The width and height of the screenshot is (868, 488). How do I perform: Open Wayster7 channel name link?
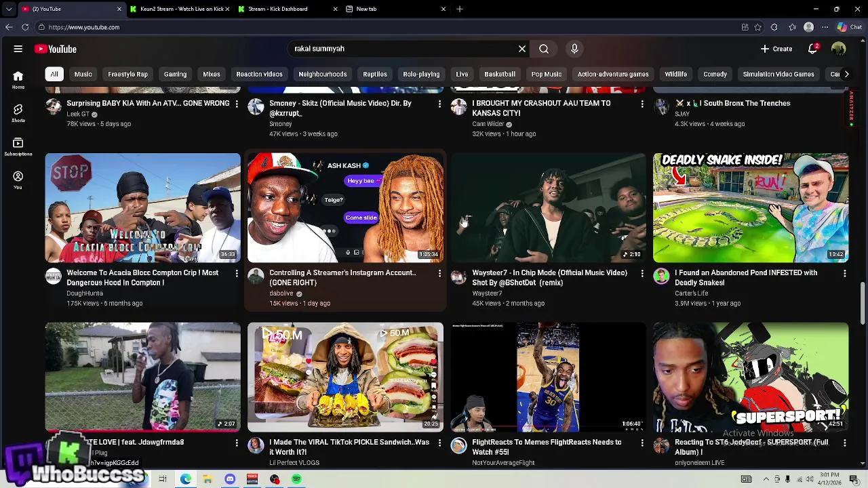(x=487, y=293)
